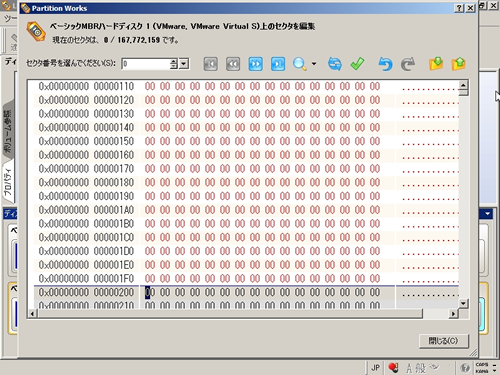Go to first sector button

tap(211, 64)
